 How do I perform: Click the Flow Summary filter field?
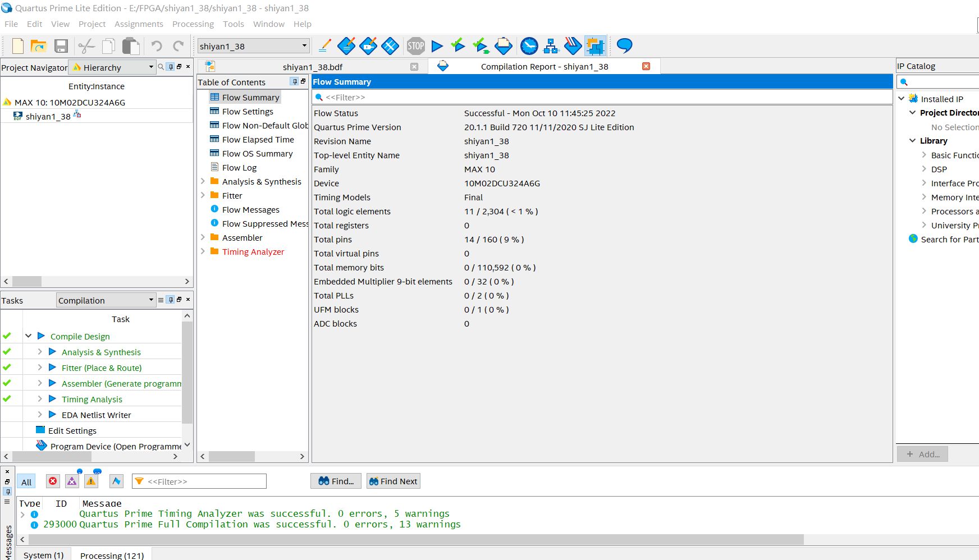tap(602, 97)
